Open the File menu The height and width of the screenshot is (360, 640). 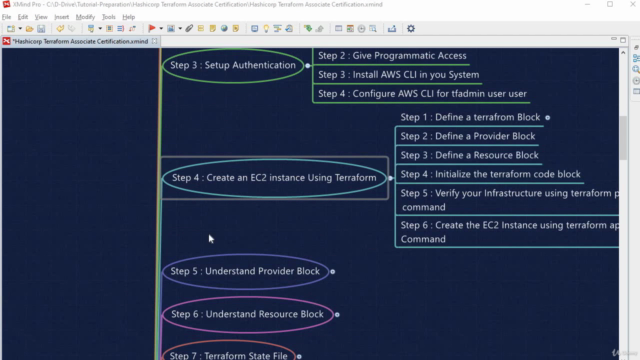tap(7, 17)
